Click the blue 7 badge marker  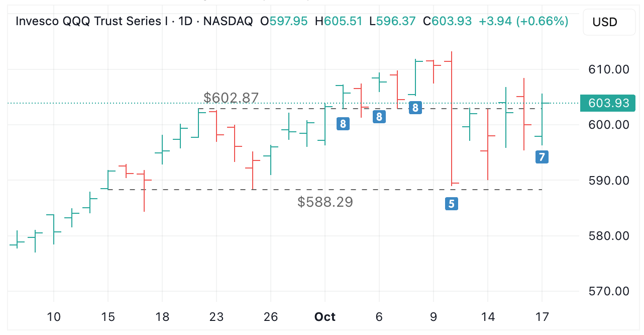pyautogui.click(x=542, y=157)
